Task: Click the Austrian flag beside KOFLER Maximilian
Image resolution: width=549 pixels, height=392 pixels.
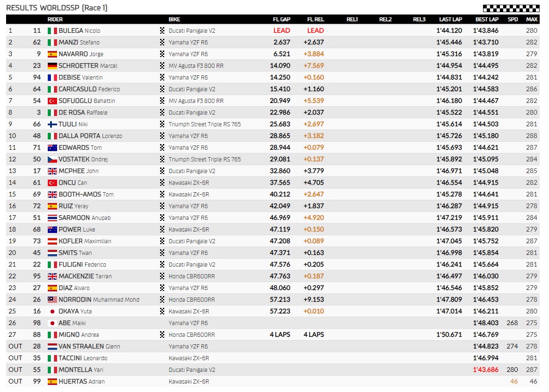Action: pyautogui.click(x=52, y=241)
